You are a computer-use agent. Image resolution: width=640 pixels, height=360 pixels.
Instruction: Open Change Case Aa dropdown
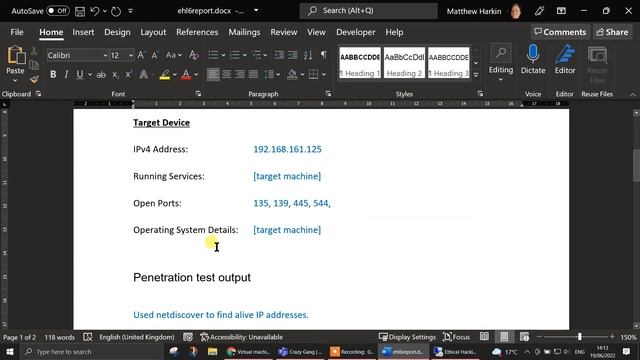[174, 55]
